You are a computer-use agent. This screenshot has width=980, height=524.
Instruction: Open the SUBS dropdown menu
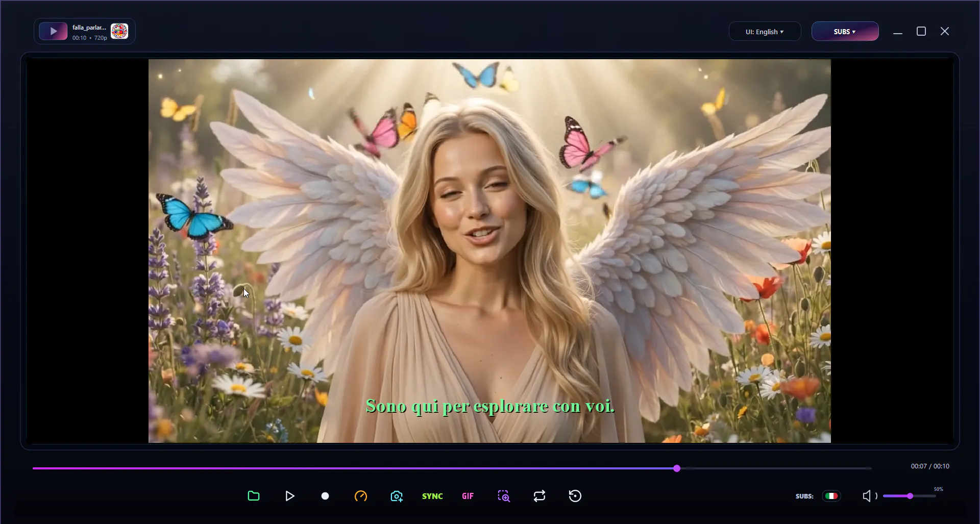pyautogui.click(x=845, y=32)
